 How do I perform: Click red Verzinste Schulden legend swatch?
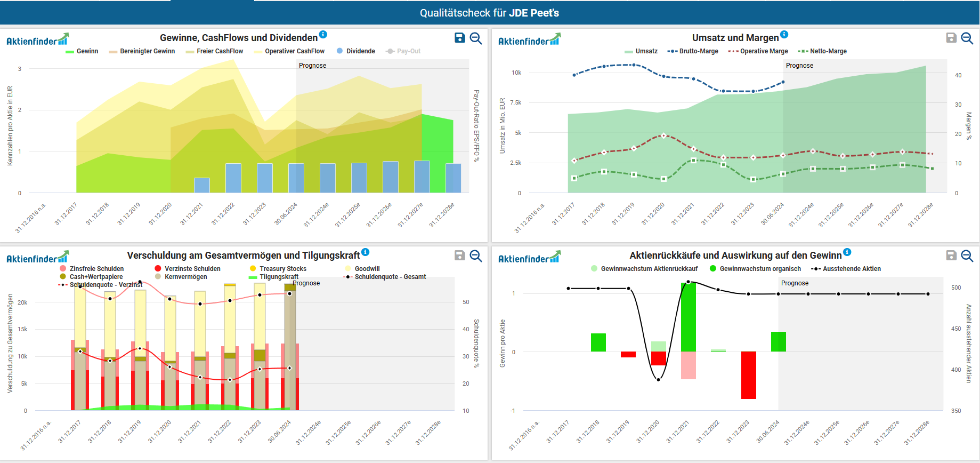coord(158,269)
